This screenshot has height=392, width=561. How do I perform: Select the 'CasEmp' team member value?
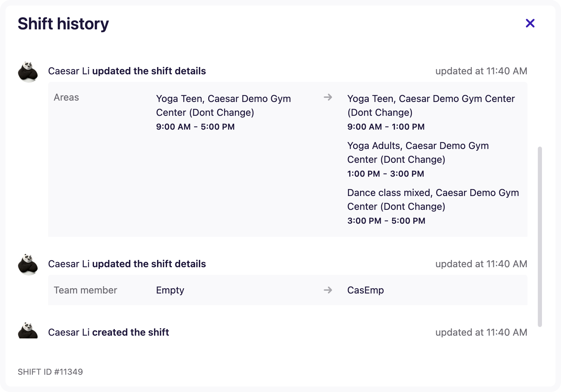365,290
